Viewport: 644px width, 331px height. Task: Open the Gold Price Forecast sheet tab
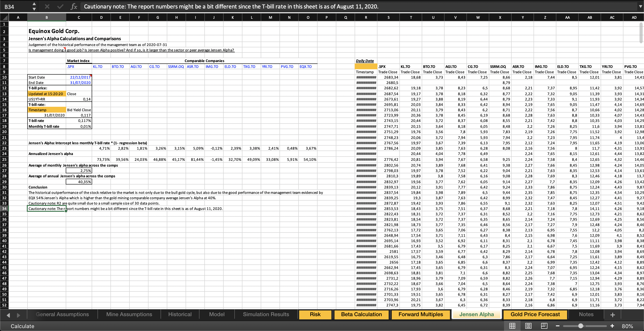[x=535, y=314]
